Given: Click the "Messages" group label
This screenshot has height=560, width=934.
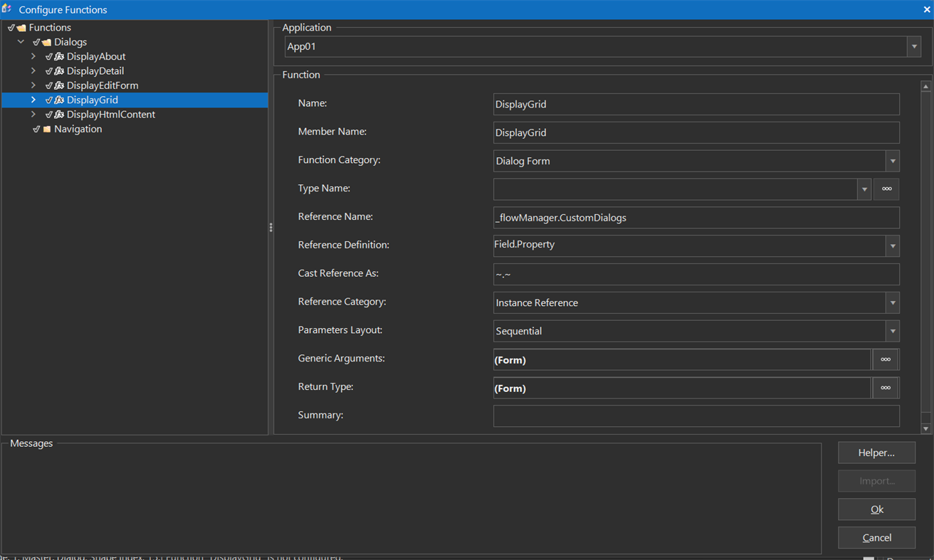Looking at the screenshot, I should pos(31,443).
